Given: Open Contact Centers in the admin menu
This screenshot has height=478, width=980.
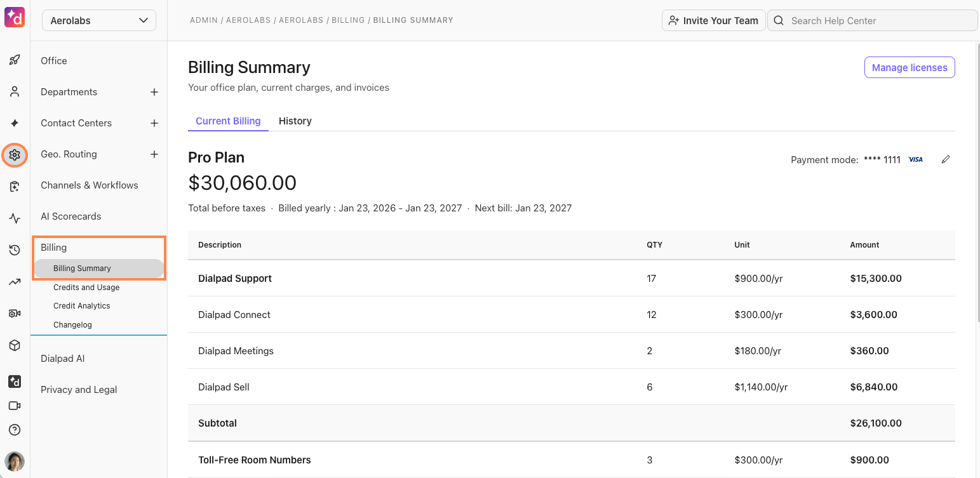Looking at the screenshot, I should (x=76, y=123).
